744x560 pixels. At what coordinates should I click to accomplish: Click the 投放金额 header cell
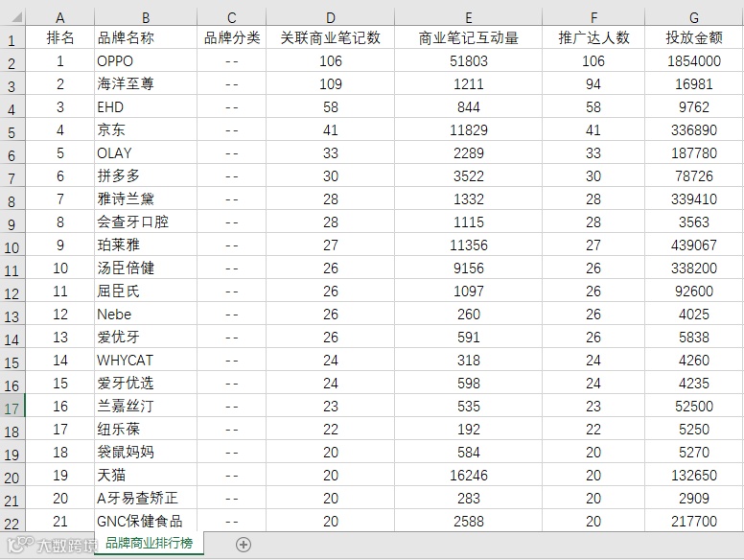(x=694, y=37)
